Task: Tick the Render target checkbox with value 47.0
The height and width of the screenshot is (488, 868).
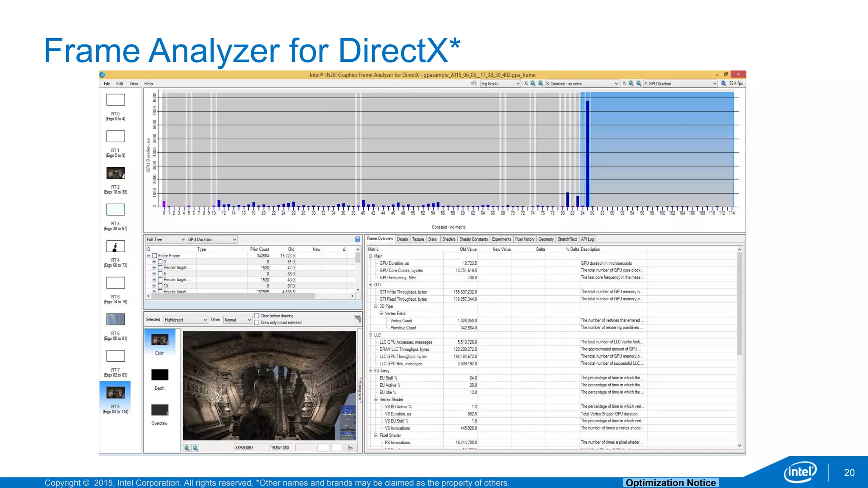Action: point(160,268)
